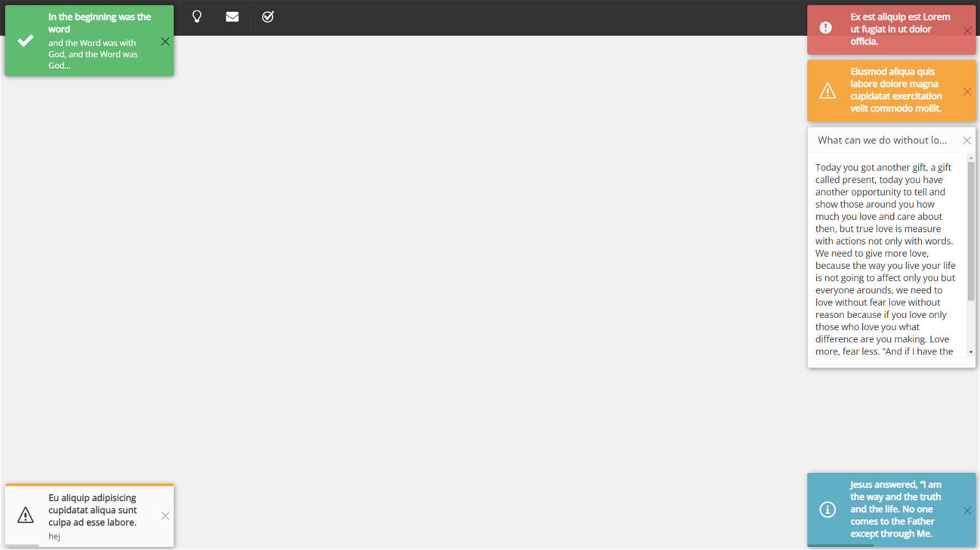Viewport: 980px width, 550px height.
Task: Click the scroll down arrow in love panel
Action: click(x=971, y=352)
